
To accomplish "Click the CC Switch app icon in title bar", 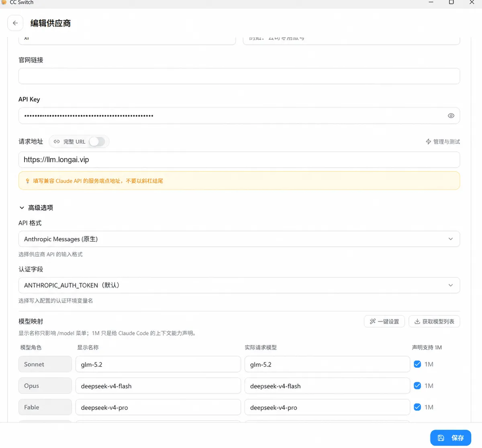I will (x=4, y=2).
